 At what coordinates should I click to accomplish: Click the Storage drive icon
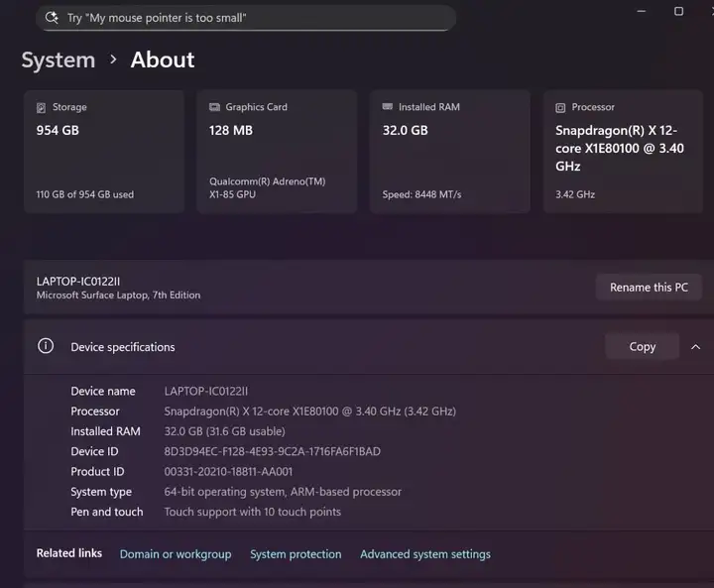point(41,107)
